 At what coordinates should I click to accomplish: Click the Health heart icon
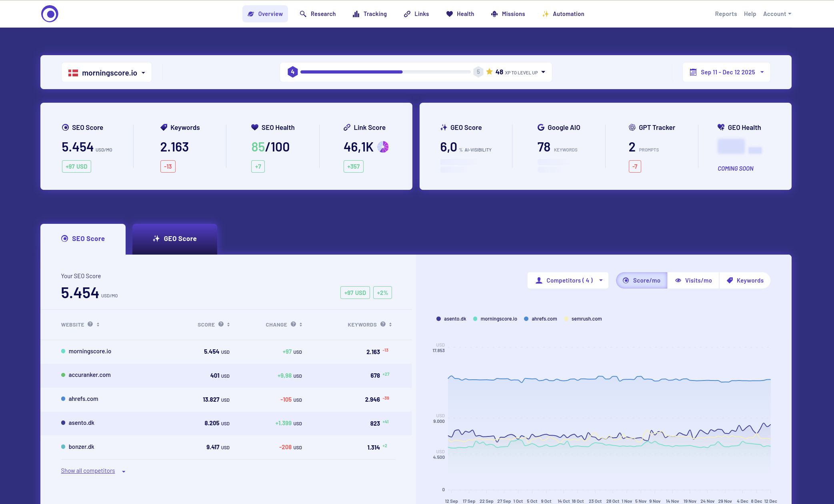[449, 14]
